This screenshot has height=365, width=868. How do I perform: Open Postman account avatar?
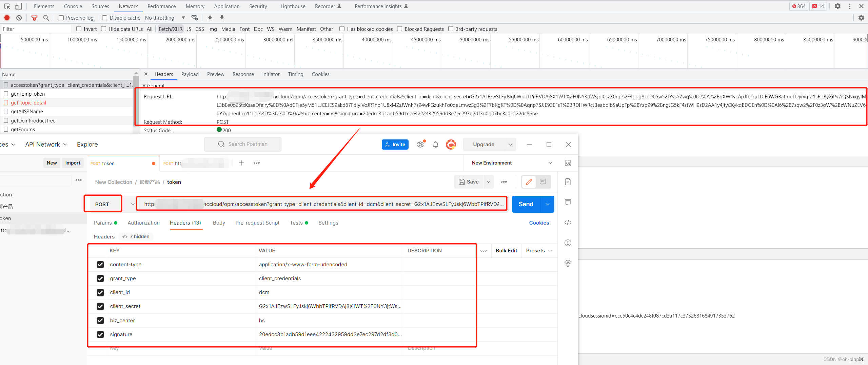(451, 145)
